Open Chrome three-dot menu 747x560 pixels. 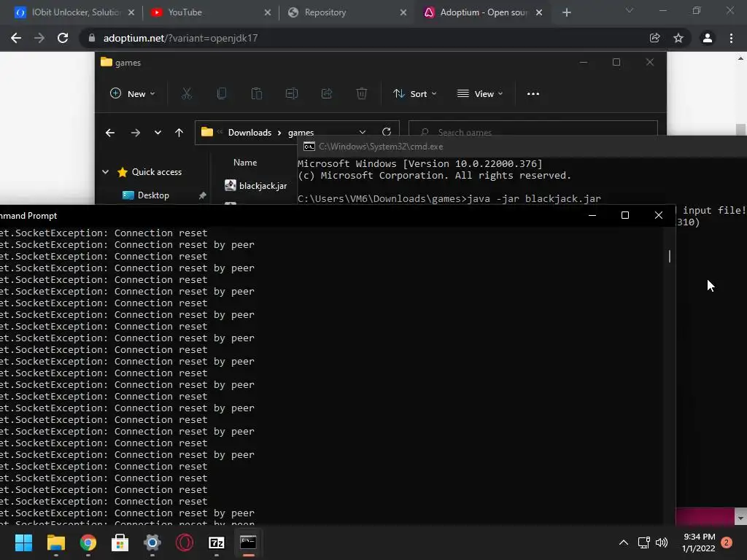[x=731, y=38]
